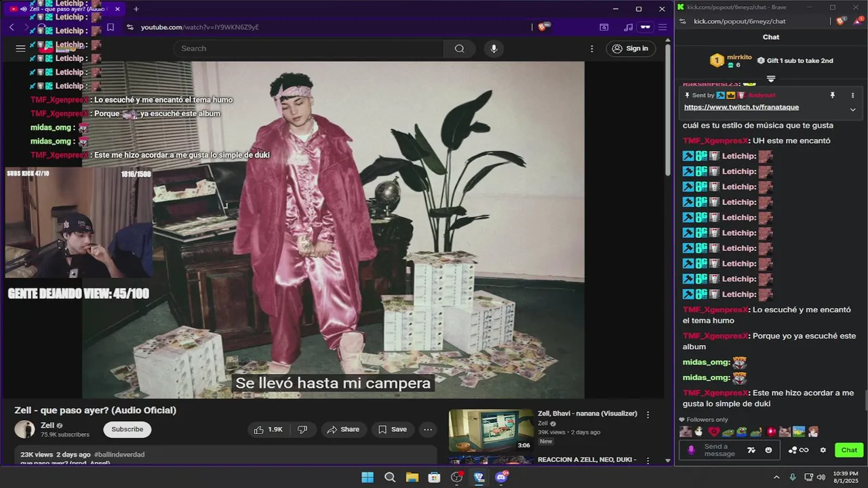Open the nanana (Visualizer) video thumbnail

491,430
